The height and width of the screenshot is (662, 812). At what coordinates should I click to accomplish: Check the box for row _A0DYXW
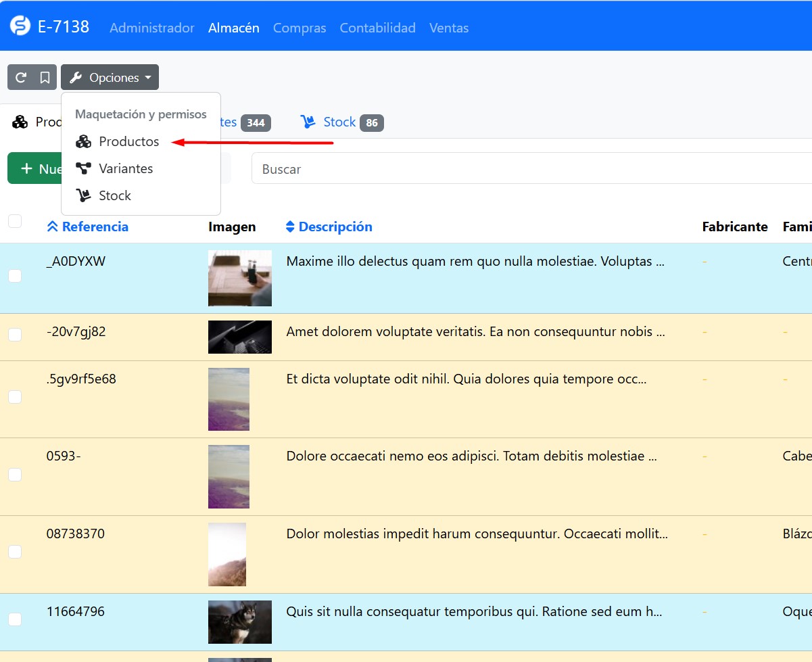tap(15, 276)
